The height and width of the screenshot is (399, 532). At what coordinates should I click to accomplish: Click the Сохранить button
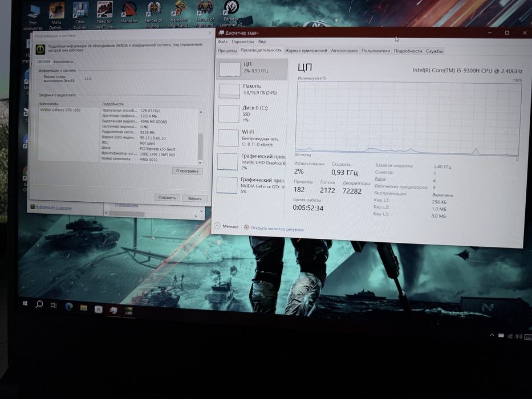[166, 197]
